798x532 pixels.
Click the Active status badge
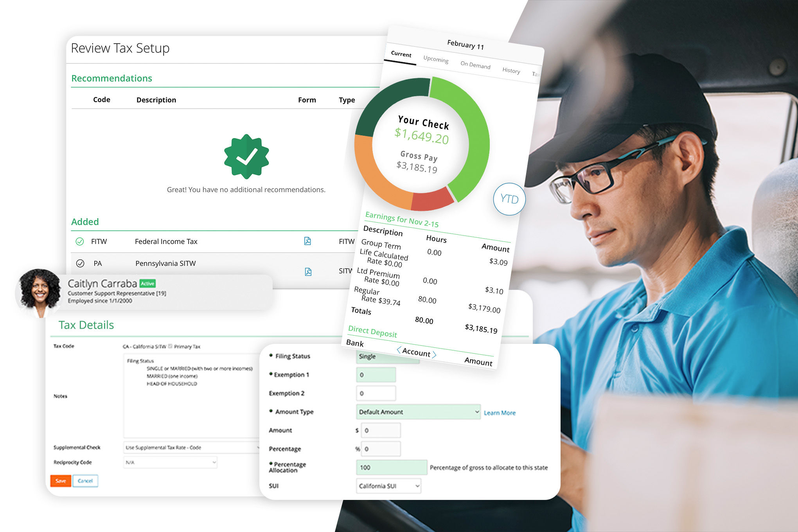click(x=147, y=284)
